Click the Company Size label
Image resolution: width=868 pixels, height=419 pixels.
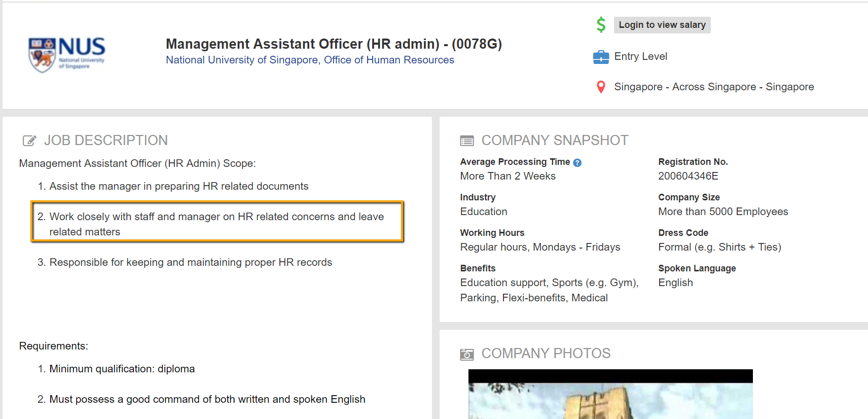click(x=689, y=197)
